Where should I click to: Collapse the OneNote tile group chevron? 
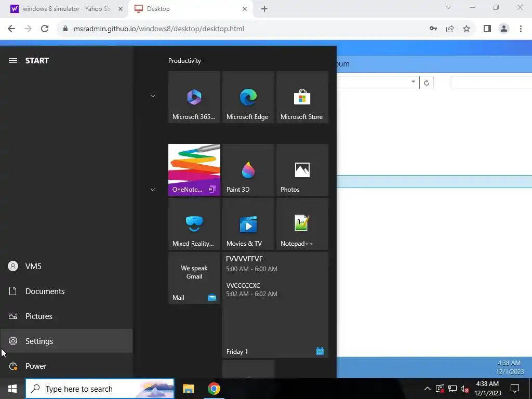point(153,189)
